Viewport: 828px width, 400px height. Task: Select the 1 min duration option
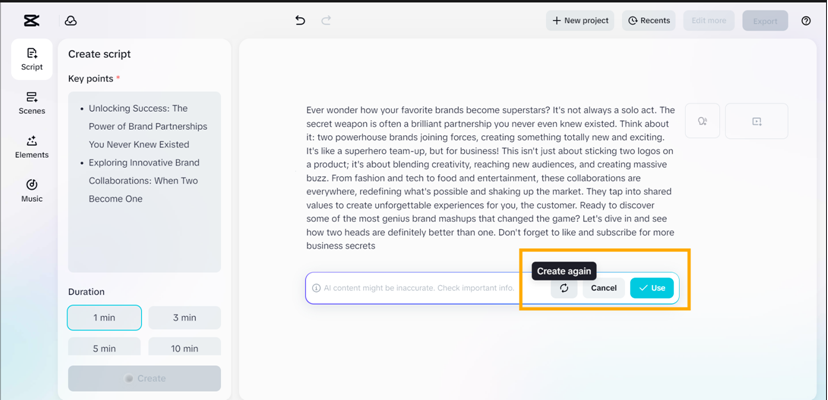point(104,318)
